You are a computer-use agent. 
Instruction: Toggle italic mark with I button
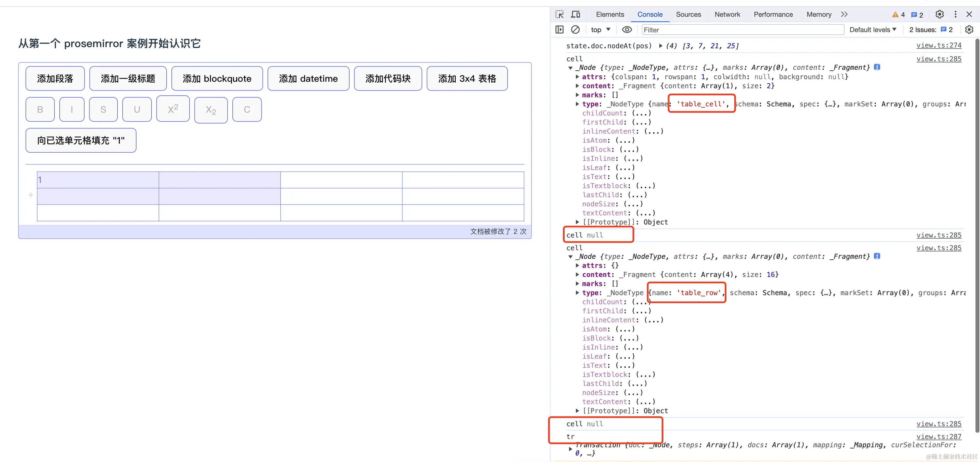[x=72, y=110]
